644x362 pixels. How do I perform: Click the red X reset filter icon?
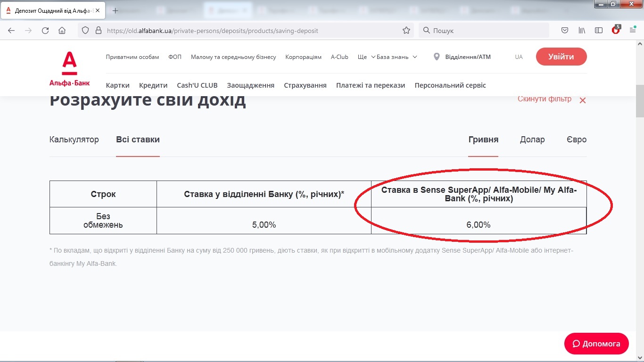[583, 100]
